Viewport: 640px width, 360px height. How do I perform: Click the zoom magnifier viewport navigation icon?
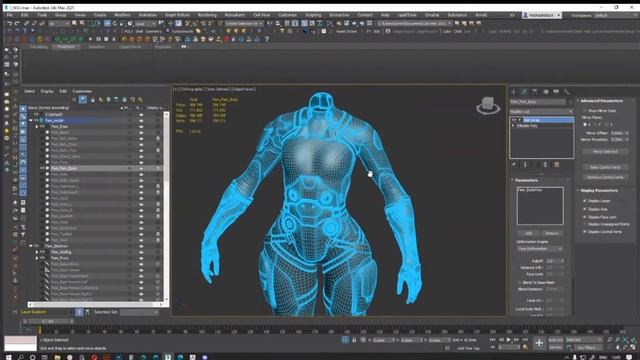(610, 340)
